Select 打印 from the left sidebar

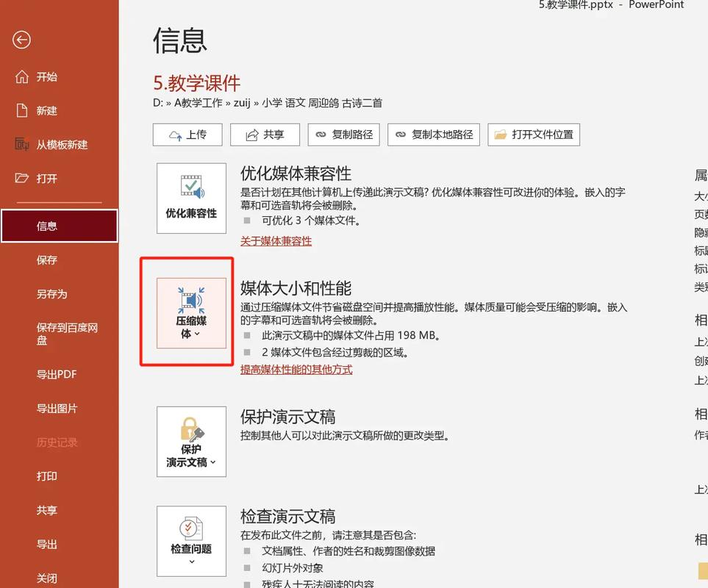[x=46, y=476]
